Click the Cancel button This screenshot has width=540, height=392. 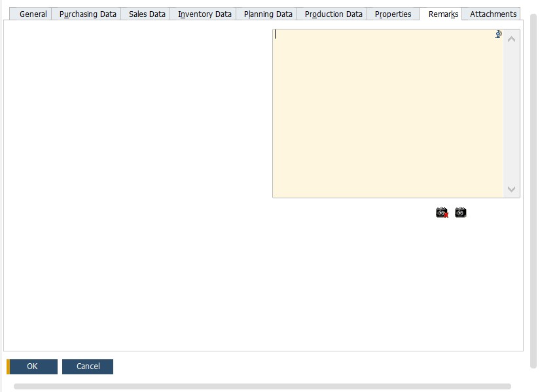pos(88,366)
